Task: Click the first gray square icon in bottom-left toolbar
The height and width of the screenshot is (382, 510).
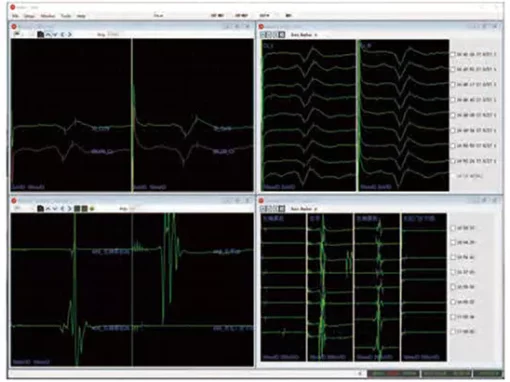Action: (x=77, y=209)
